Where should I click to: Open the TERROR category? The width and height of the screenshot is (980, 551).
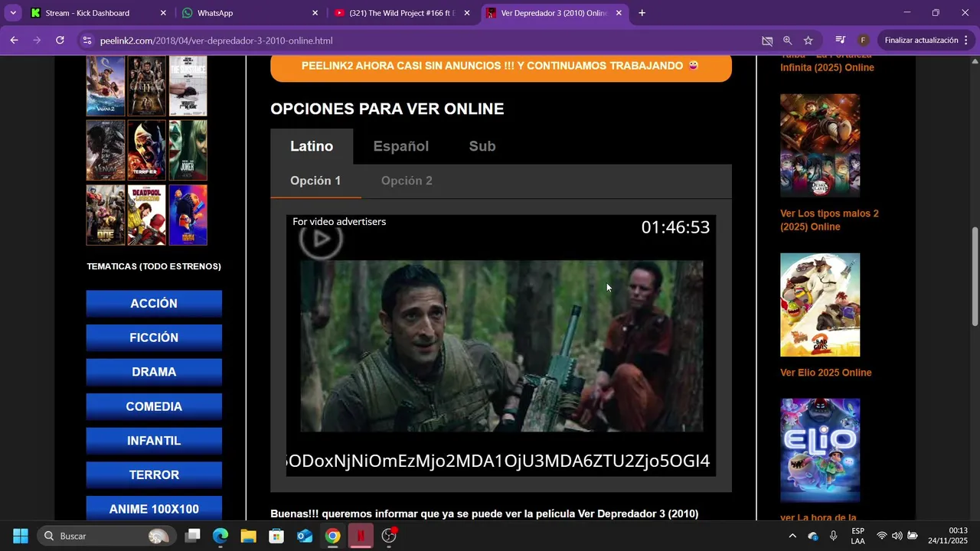click(x=154, y=475)
